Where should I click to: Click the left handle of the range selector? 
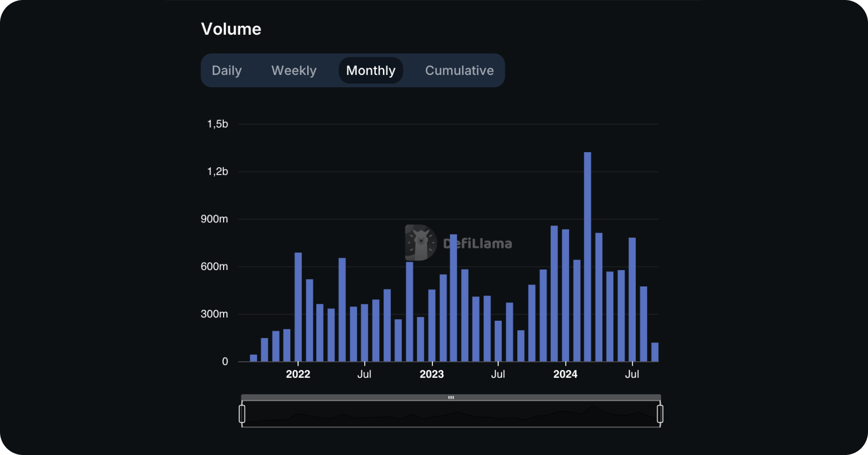pyautogui.click(x=242, y=413)
